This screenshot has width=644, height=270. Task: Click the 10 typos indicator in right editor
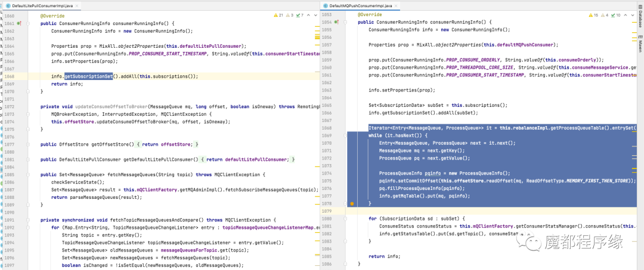coord(615,16)
